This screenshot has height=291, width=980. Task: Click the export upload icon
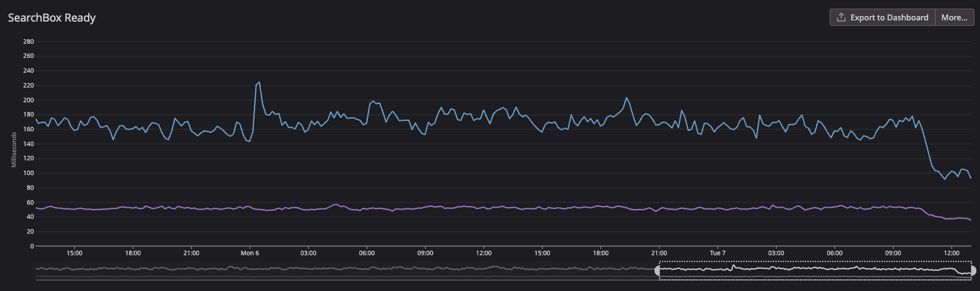coord(841,17)
